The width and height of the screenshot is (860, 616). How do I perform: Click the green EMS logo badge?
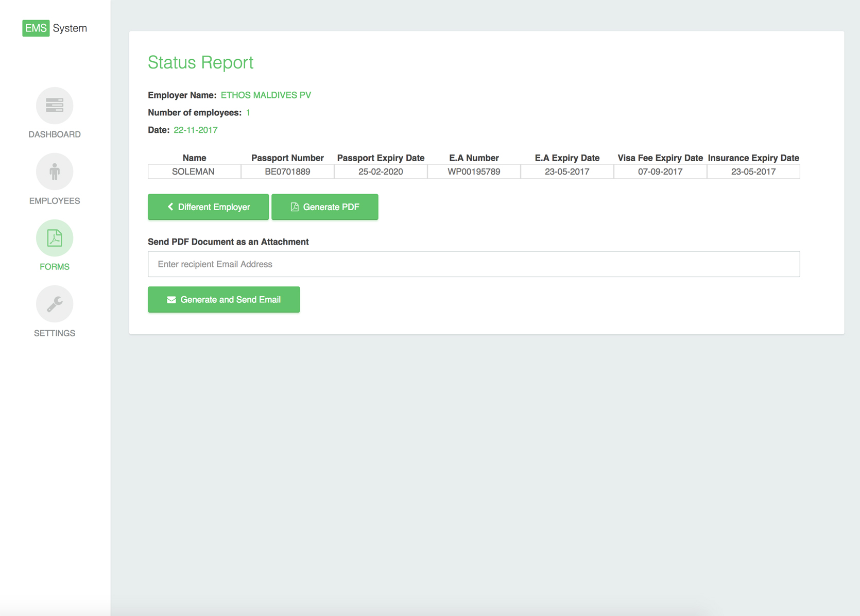pos(36,28)
